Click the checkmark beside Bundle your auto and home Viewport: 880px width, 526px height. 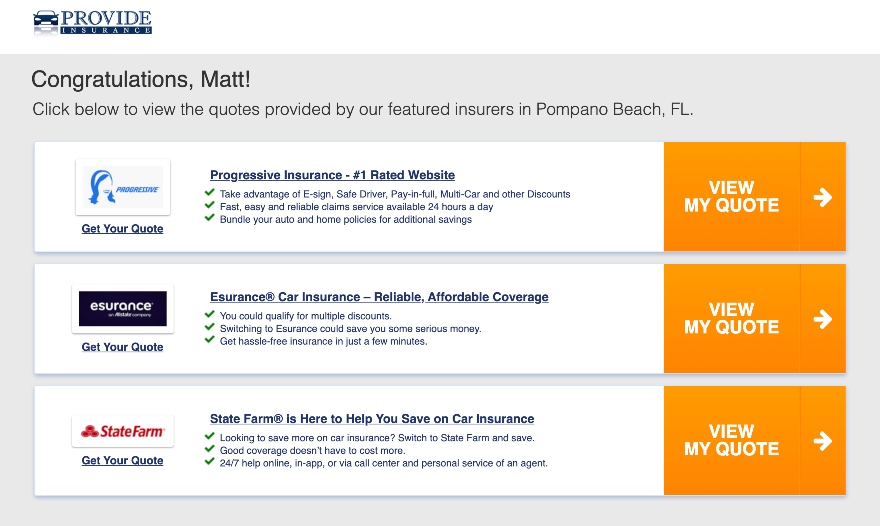coord(210,218)
